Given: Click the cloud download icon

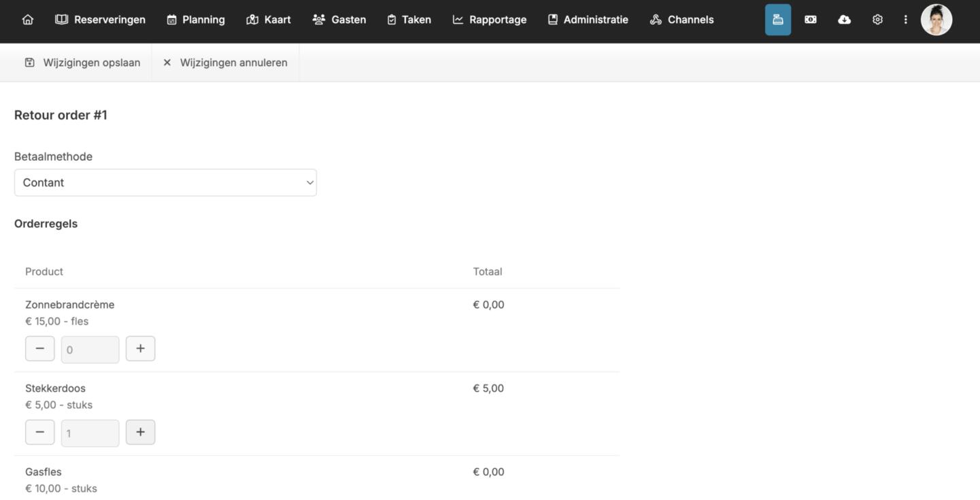Looking at the screenshot, I should [844, 20].
